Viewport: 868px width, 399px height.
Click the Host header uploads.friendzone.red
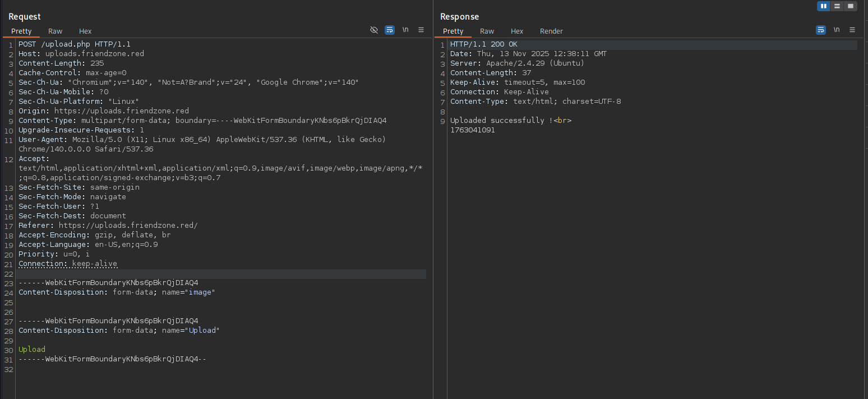(x=81, y=54)
